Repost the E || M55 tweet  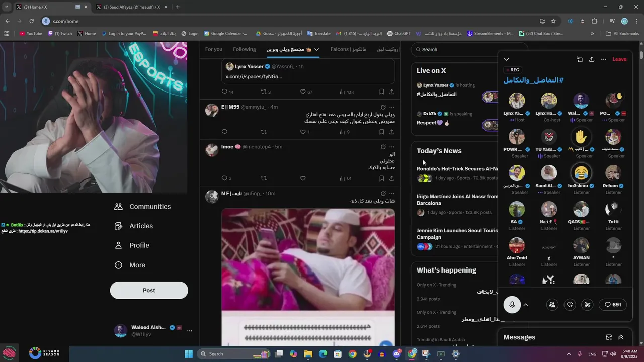pos(264,132)
